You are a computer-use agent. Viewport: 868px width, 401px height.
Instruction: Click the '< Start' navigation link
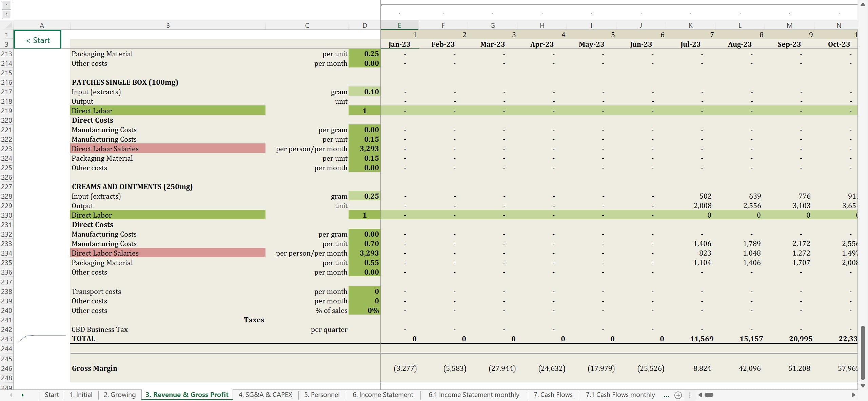(x=38, y=40)
